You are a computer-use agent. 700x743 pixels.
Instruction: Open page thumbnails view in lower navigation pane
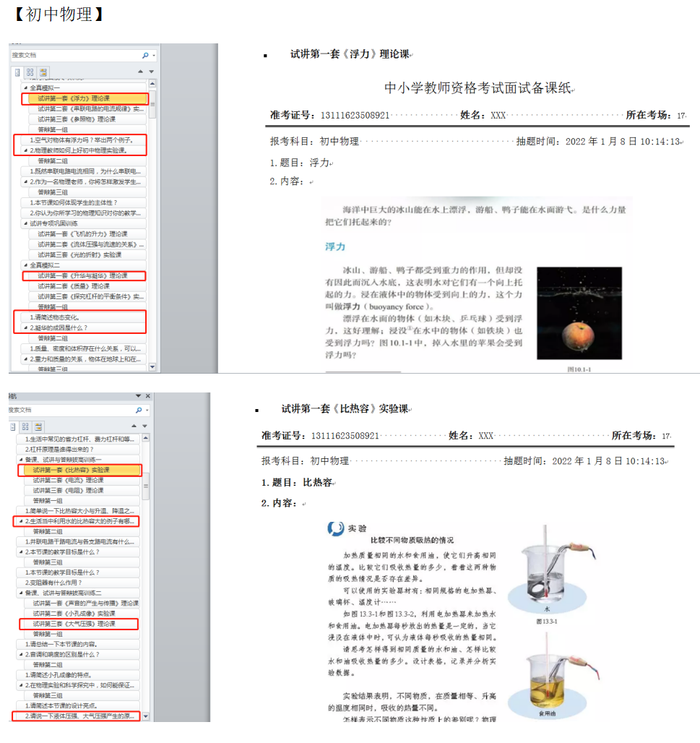[x=26, y=426]
